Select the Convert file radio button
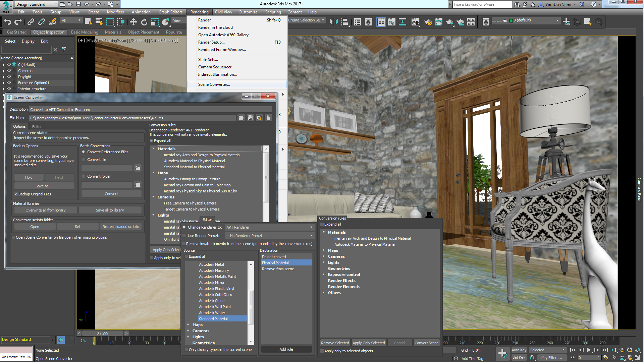Viewport: 644px width, 362px height. [83, 160]
